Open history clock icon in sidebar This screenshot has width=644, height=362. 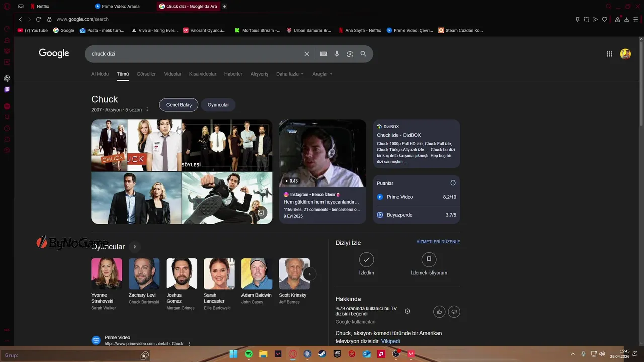click(x=7, y=128)
